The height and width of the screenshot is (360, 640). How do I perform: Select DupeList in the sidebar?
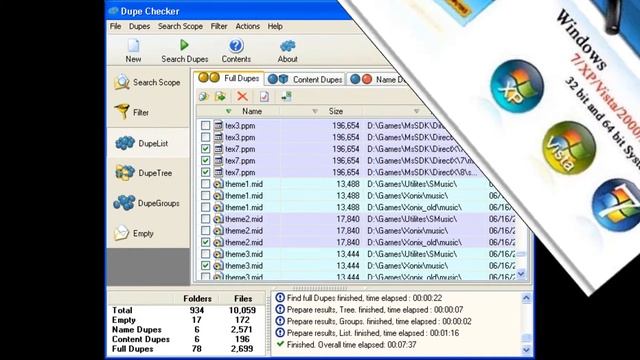pos(149,143)
